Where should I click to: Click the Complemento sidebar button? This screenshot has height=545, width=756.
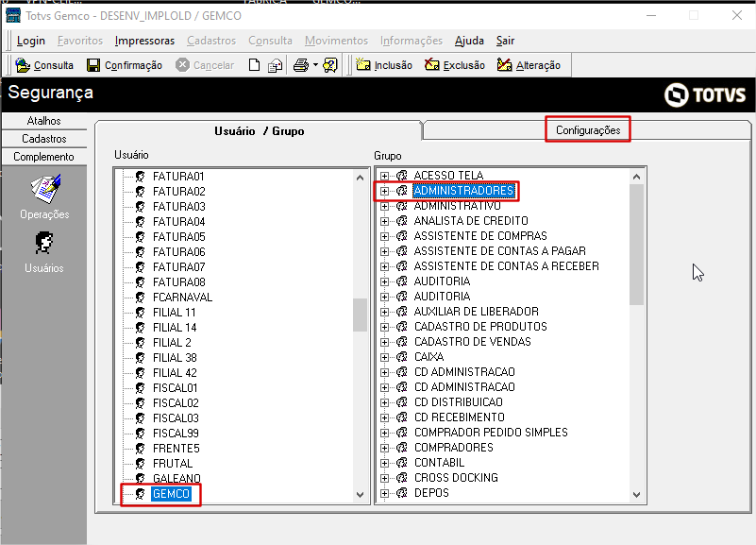point(43,157)
